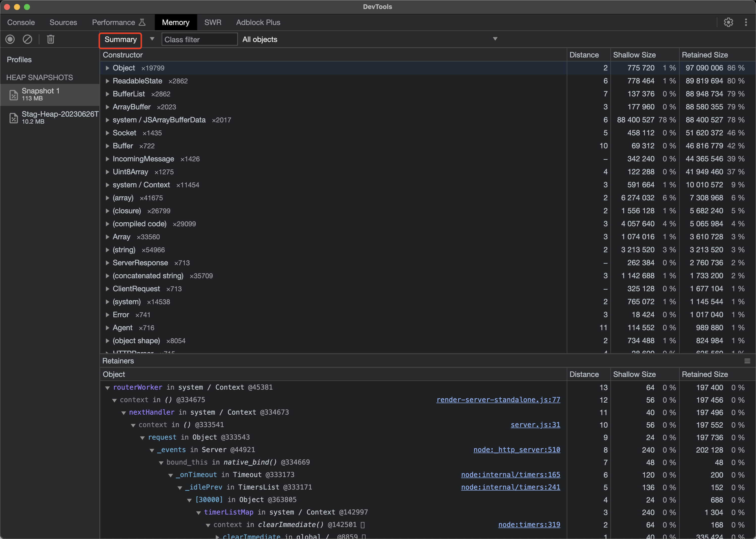Viewport: 756px width, 539px height.
Task: Expand the Object constructor row
Action: tap(107, 68)
